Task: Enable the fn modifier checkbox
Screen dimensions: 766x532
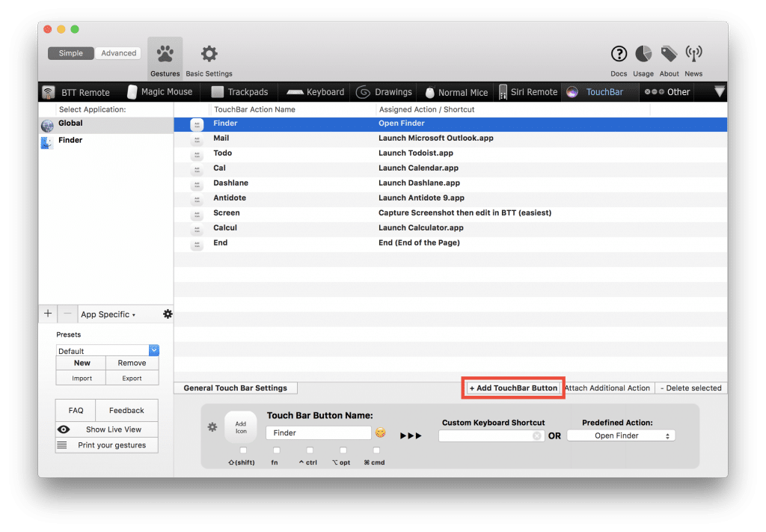Action: pos(277,450)
